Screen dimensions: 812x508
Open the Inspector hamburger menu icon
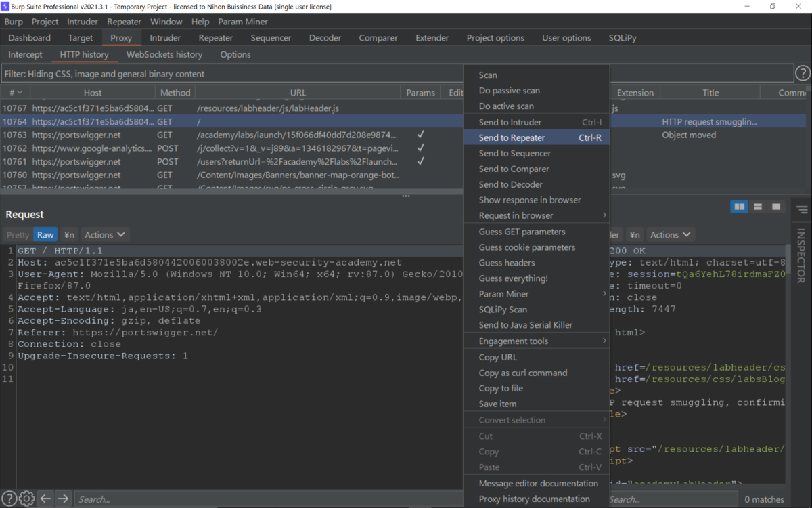pyautogui.click(x=801, y=210)
